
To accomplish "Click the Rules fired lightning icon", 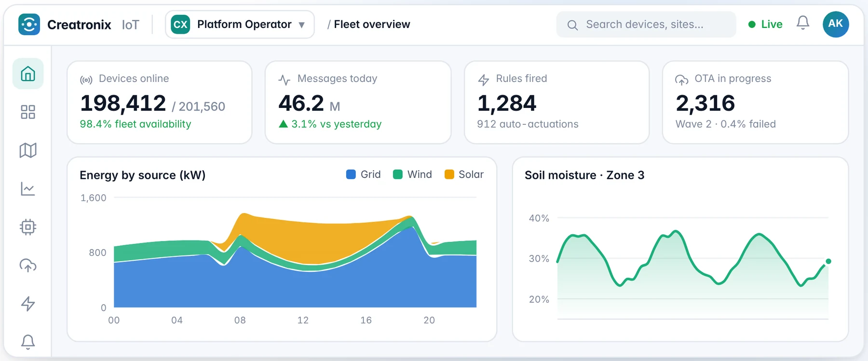I will pos(484,80).
